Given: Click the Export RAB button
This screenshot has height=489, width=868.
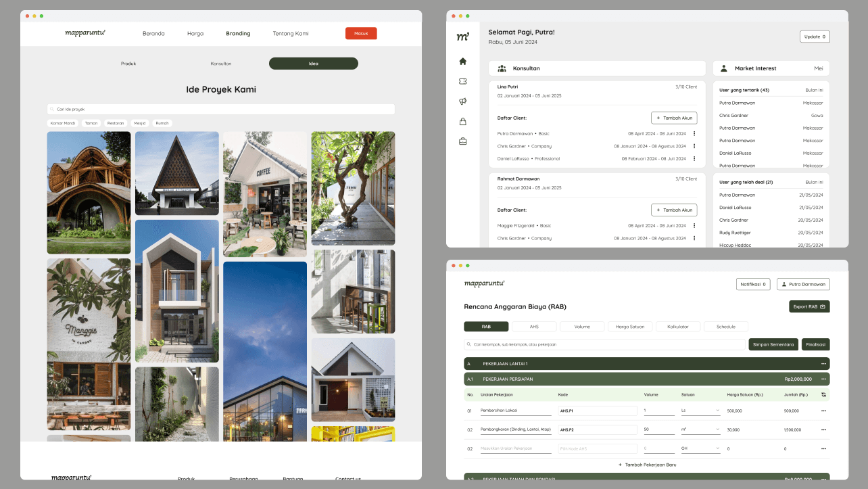Looking at the screenshot, I should click(x=809, y=306).
